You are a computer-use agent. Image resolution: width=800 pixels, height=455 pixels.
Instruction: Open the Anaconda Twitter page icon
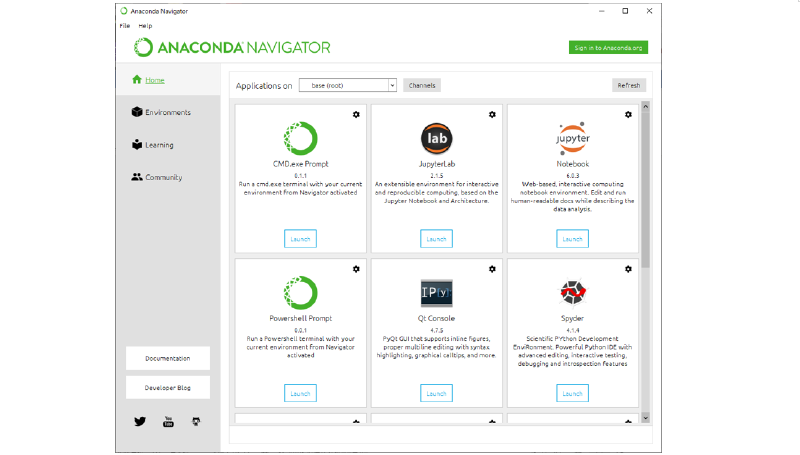tap(140, 421)
